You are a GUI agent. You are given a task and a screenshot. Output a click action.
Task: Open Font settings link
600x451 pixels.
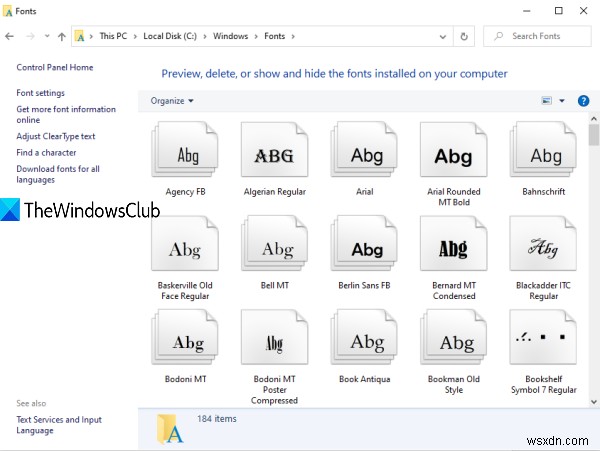(x=41, y=93)
